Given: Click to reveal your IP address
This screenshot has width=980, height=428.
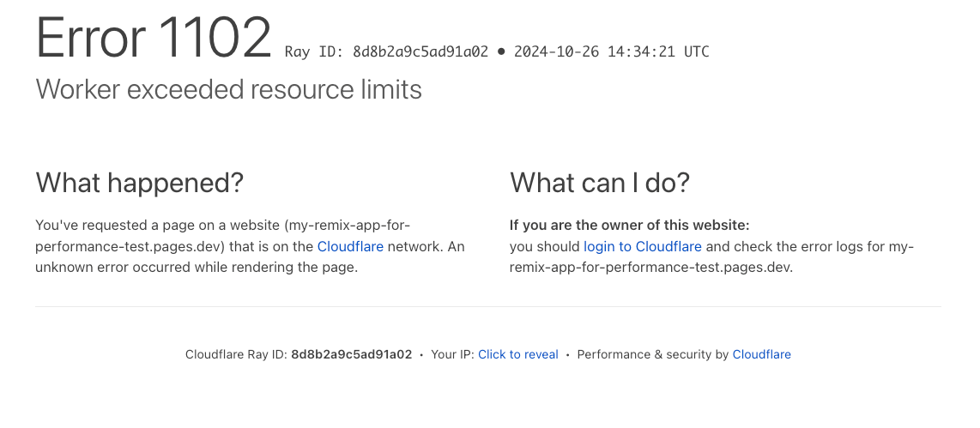Looking at the screenshot, I should [x=518, y=354].
